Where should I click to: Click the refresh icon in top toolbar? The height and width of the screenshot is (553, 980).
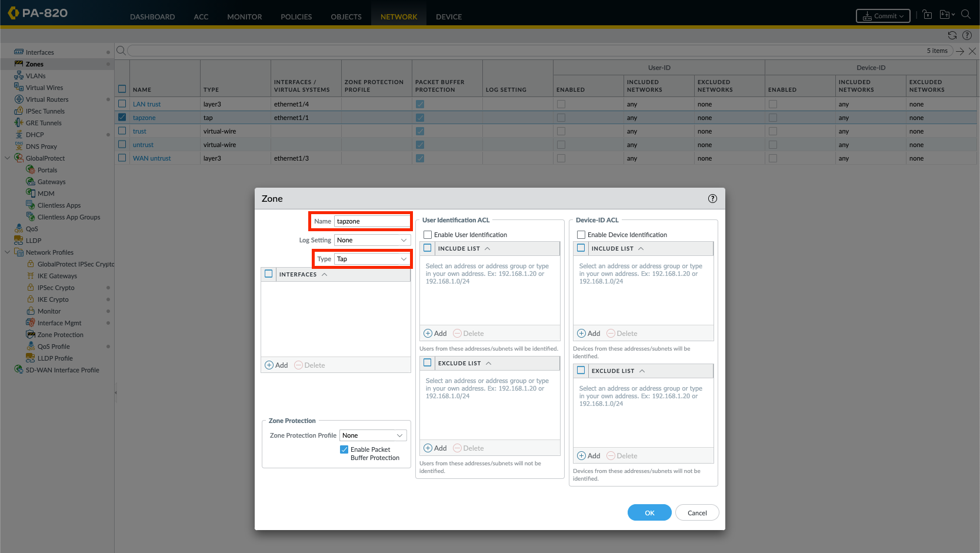point(952,35)
